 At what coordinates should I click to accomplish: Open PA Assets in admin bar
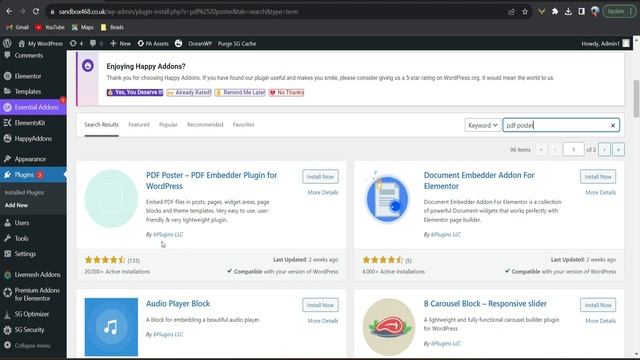point(153,43)
